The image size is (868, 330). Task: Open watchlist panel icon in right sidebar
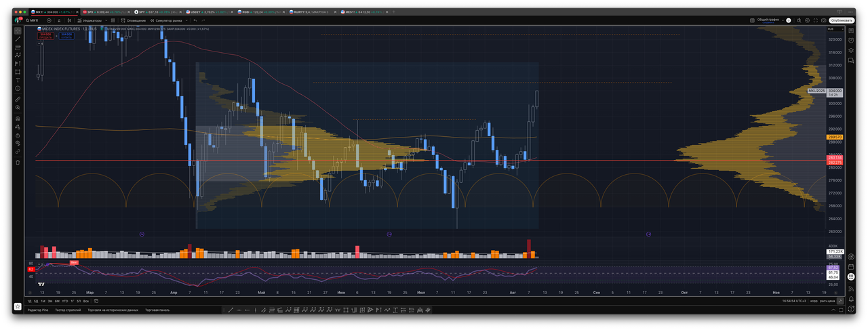coord(851,30)
